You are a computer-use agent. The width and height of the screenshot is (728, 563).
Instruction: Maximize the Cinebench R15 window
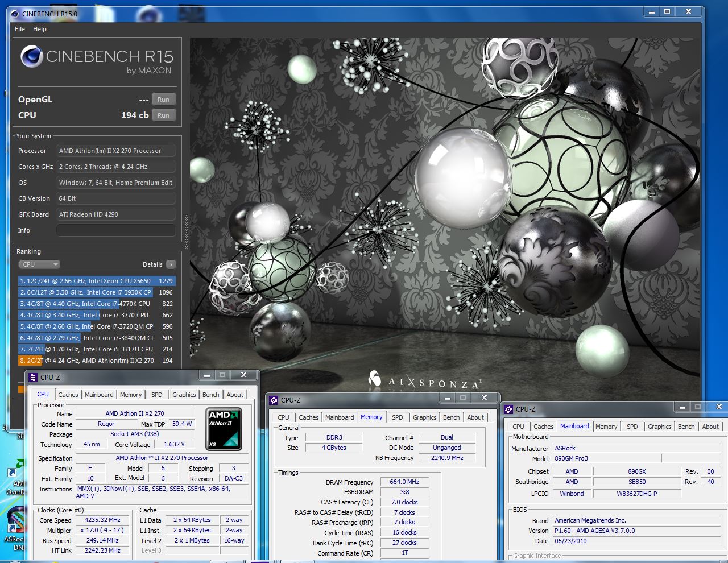click(x=667, y=11)
